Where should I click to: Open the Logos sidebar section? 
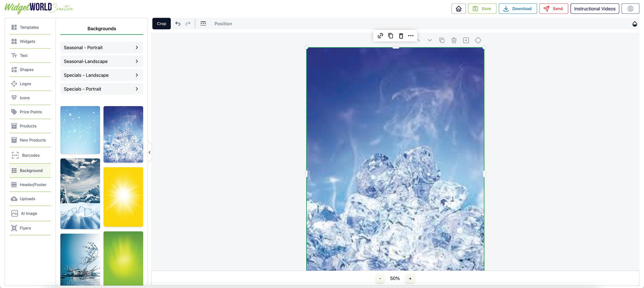click(x=30, y=84)
